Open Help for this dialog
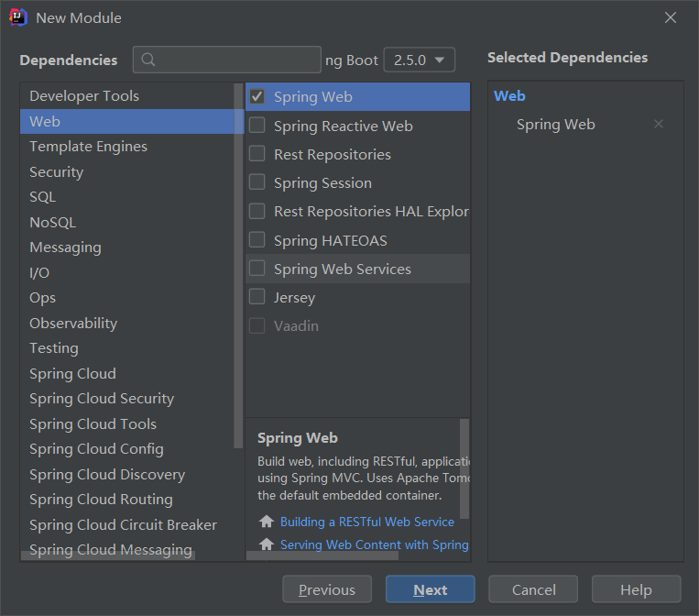The image size is (699, 616). pyautogui.click(x=636, y=589)
